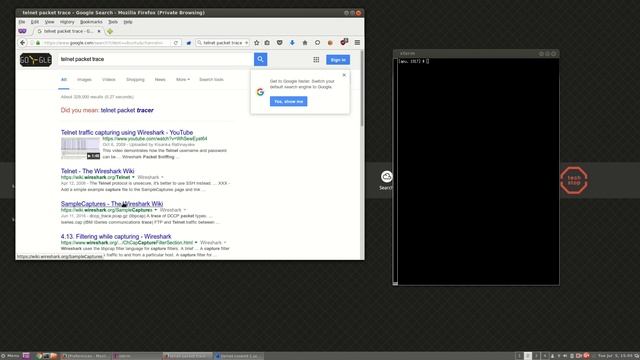Screen dimensions: 640x360
Task: Switch to News search results tab
Action: (x=160, y=80)
